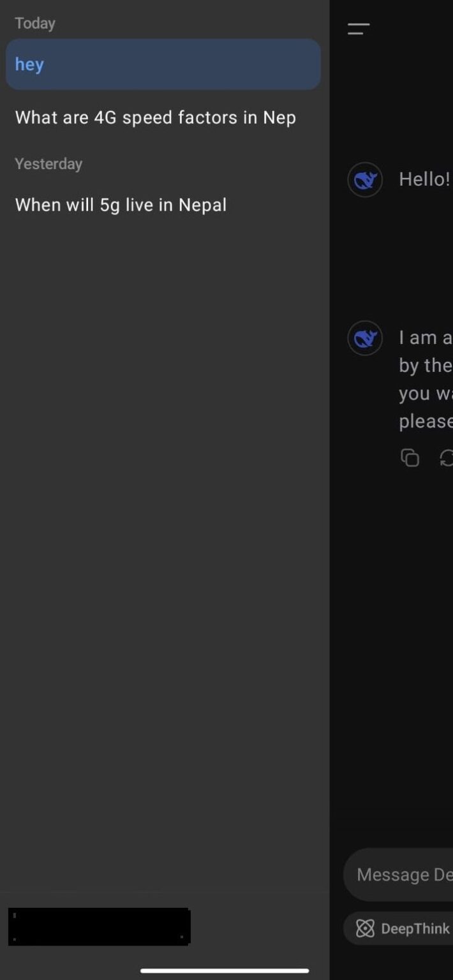This screenshot has height=980, width=453.
Task: Open the 'hey' conversation
Action: 163,64
